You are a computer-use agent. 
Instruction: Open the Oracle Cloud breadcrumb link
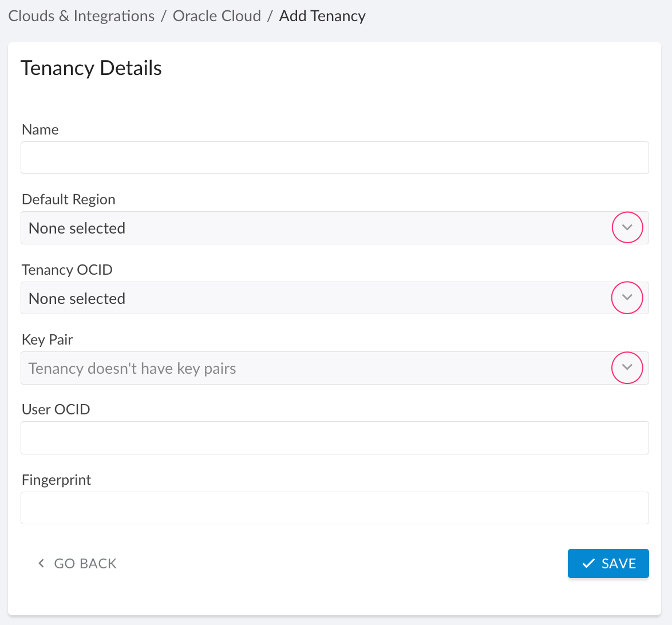pos(216,16)
